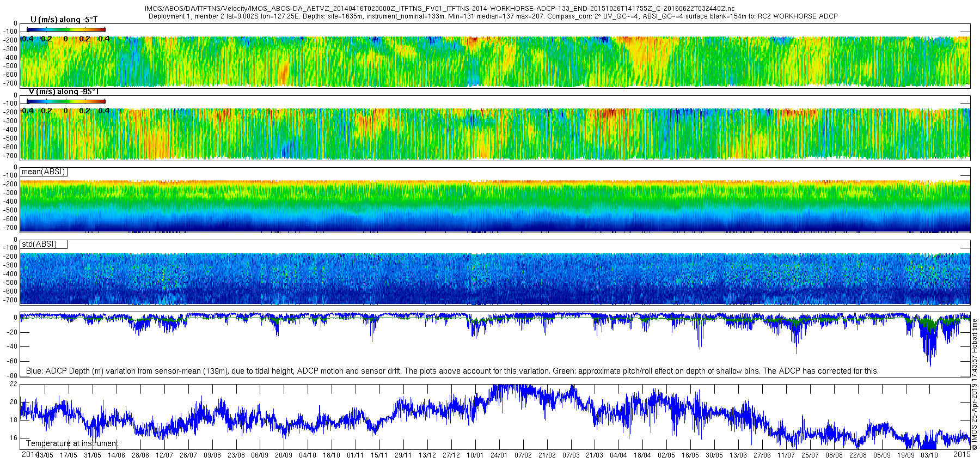
Task: Click the 26/07 date tick label
Action: pyautogui.click(x=188, y=455)
